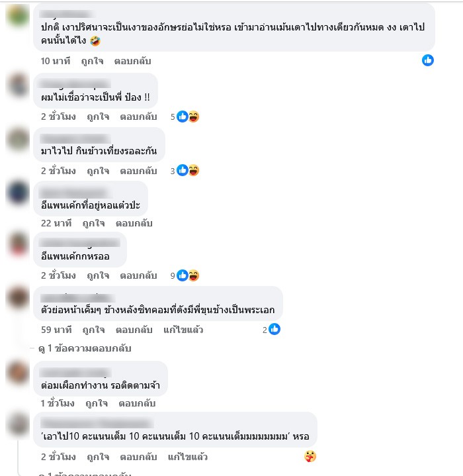Open reactions on the 'ผมไม่เชื่อว่าจะเป็นพี่ ป๋อง' comment

pyautogui.click(x=185, y=117)
